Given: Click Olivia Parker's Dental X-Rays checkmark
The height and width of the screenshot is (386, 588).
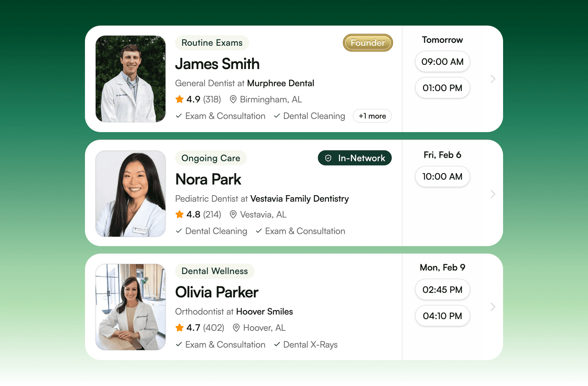Looking at the screenshot, I should (x=277, y=345).
